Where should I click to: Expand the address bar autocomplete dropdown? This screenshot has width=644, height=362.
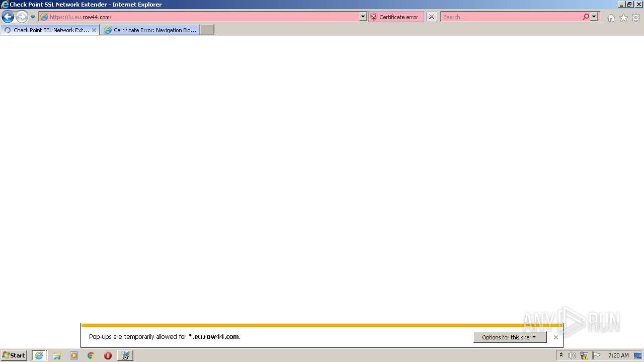(x=363, y=17)
